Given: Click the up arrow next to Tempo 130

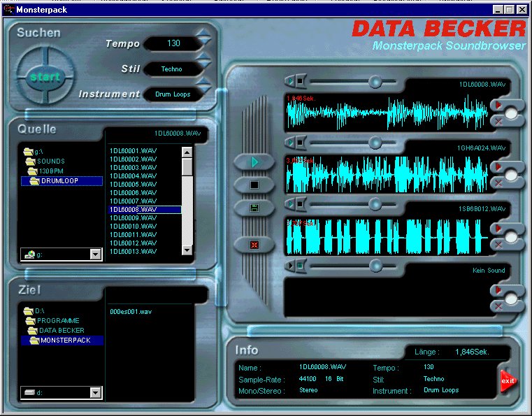Looking at the screenshot, I should point(203,33).
